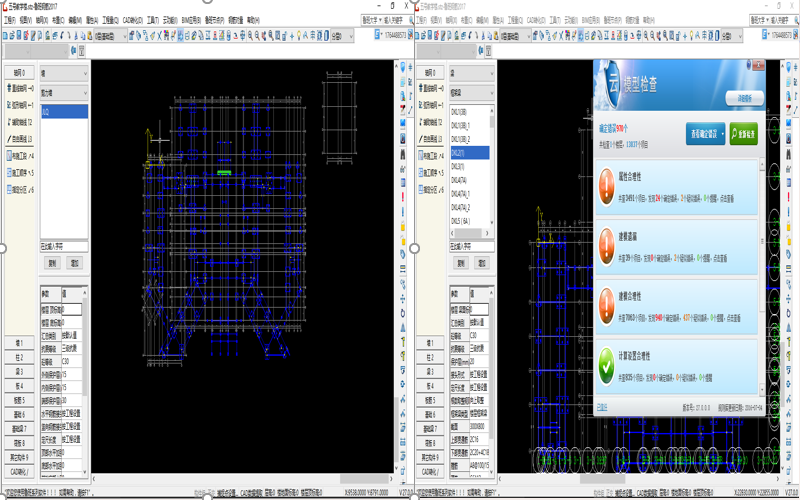Open 云功能 menu in left window

point(170,20)
